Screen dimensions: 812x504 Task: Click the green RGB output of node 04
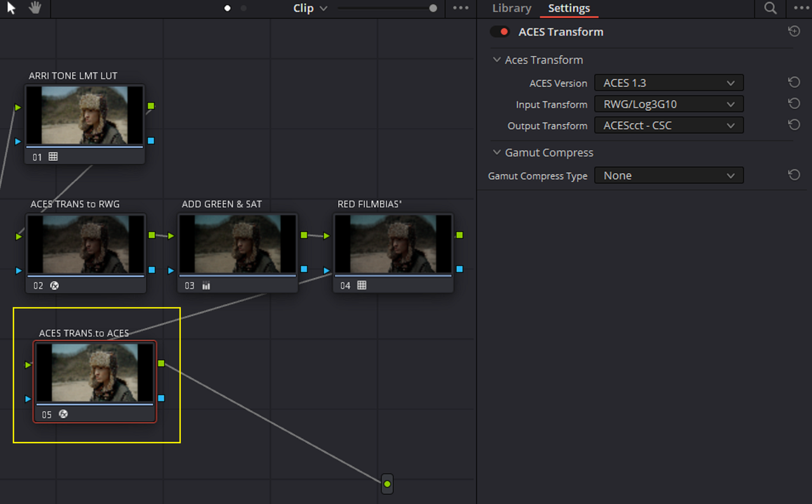(x=459, y=235)
